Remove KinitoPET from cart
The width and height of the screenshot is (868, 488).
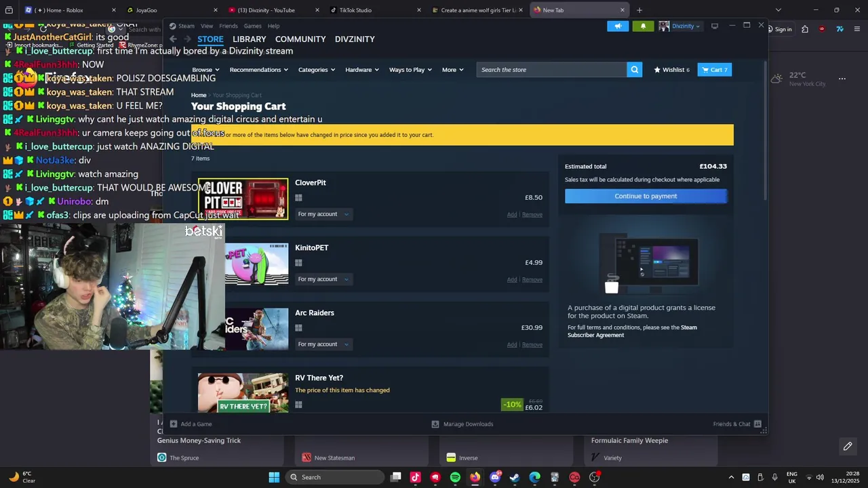(532, 280)
